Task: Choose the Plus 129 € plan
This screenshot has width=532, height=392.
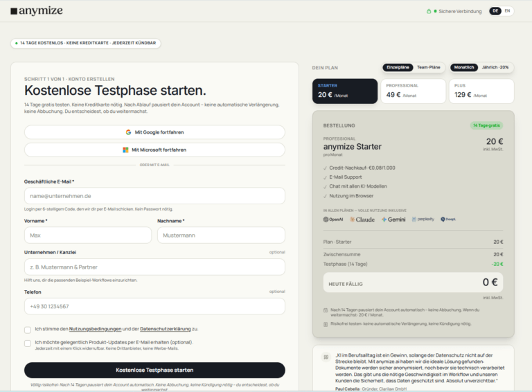Action: coord(481,91)
